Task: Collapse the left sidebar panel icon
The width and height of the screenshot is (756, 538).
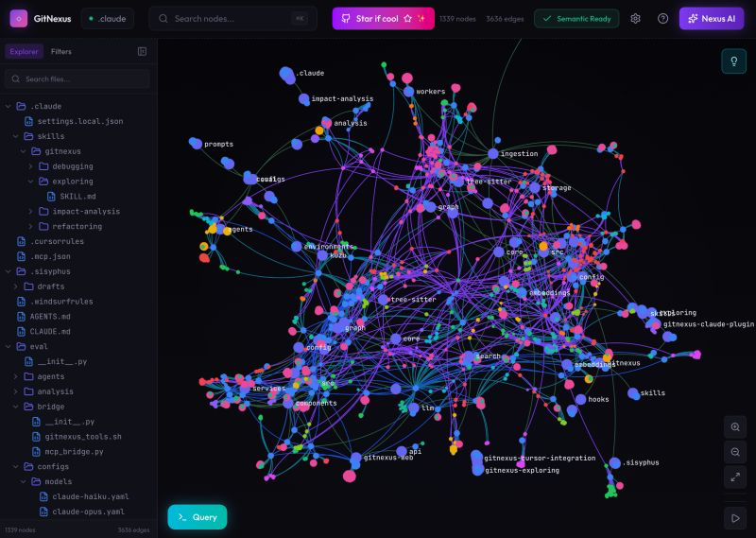Action: pos(142,52)
